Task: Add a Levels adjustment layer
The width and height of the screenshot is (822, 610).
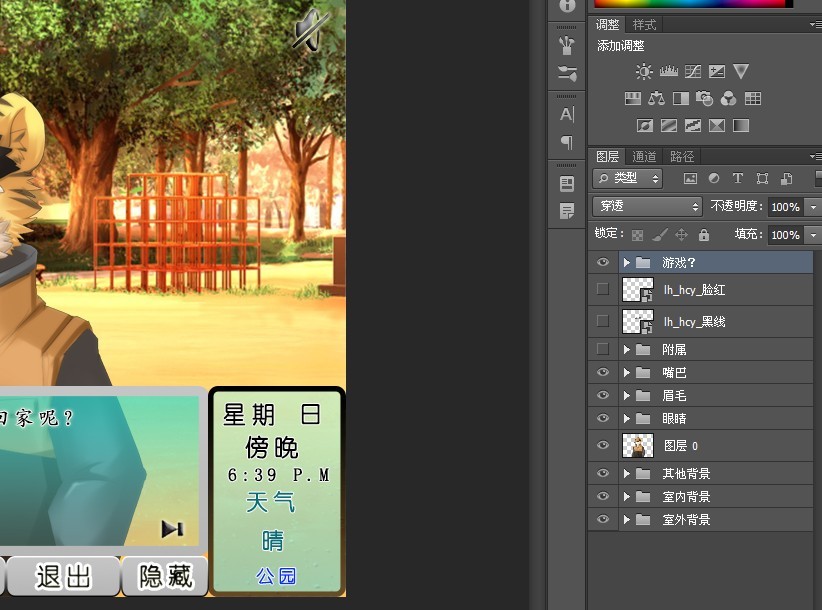Action: coord(668,72)
